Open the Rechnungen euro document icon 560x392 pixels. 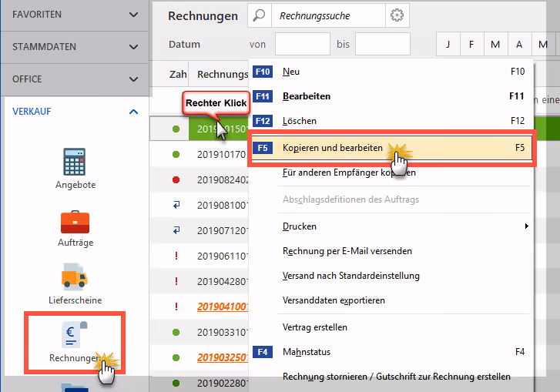point(75,334)
